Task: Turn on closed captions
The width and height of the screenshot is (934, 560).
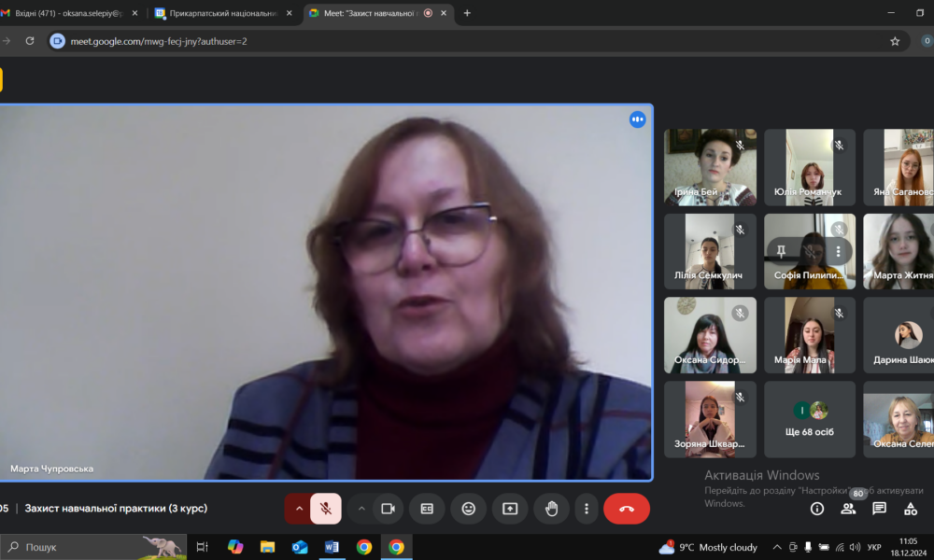Action: click(427, 509)
